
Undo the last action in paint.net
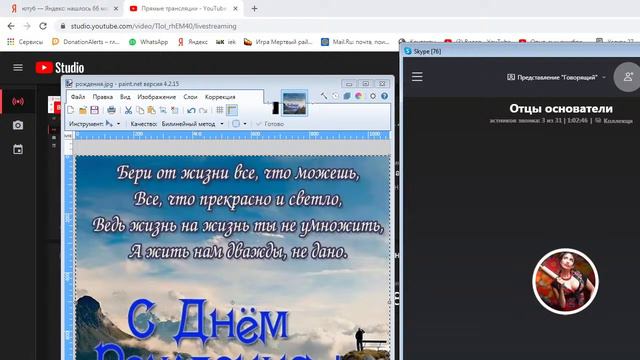191,110
